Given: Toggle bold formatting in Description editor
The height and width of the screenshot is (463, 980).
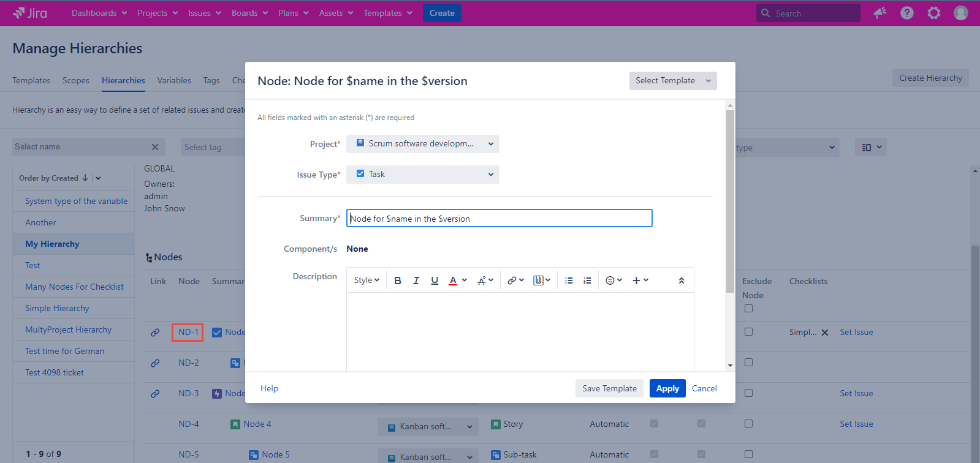Looking at the screenshot, I should pyautogui.click(x=398, y=280).
